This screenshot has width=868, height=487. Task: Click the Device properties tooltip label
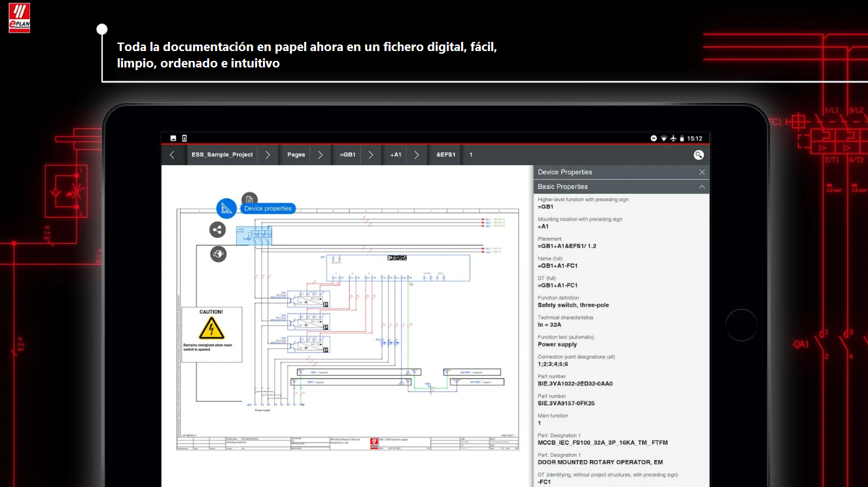(268, 208)
